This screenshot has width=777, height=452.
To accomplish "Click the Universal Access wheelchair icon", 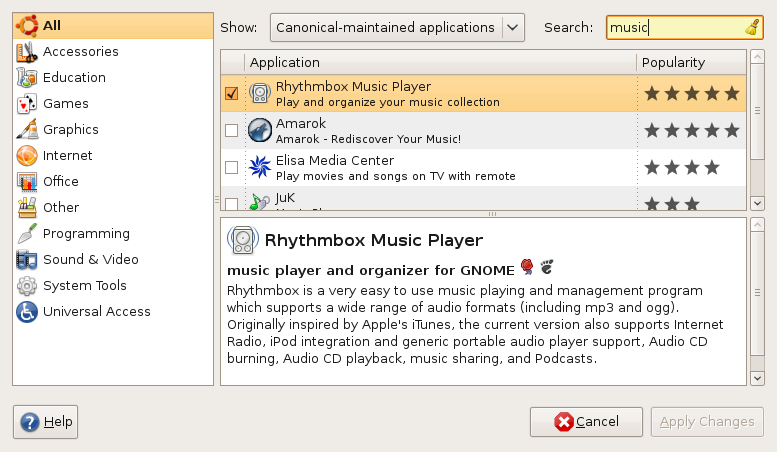I will 27,312.
